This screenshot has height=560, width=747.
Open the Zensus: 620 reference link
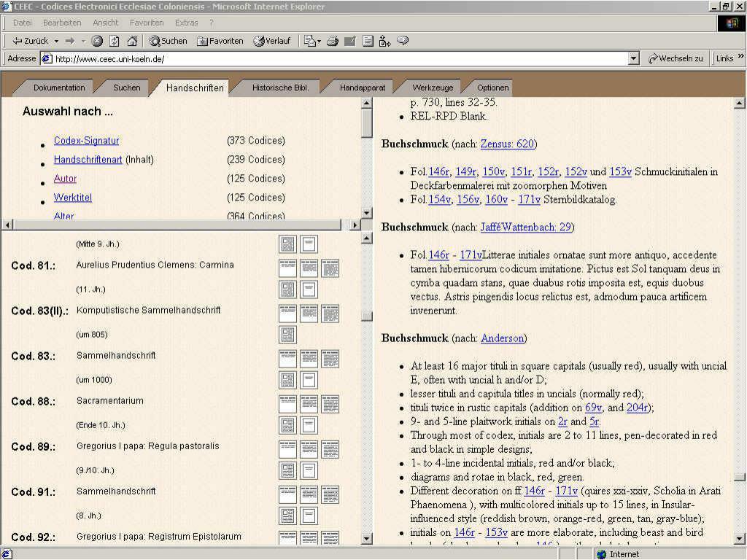point(507,144)
